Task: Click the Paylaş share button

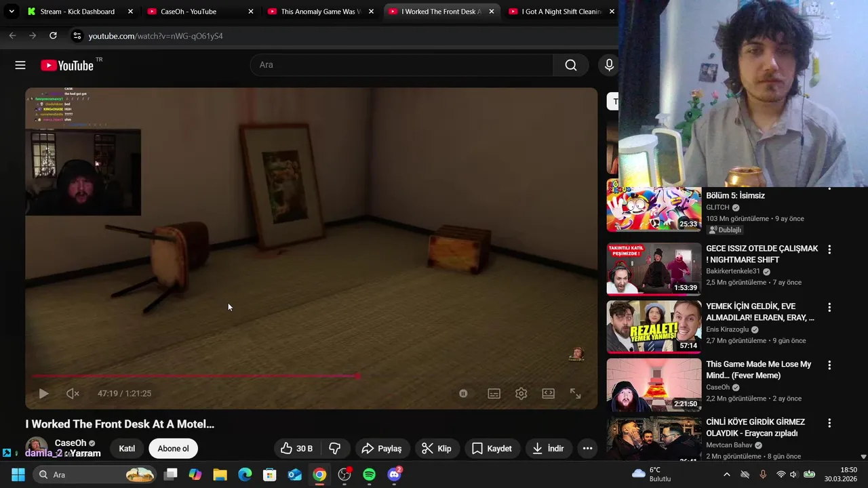Action: pos(382,448)
